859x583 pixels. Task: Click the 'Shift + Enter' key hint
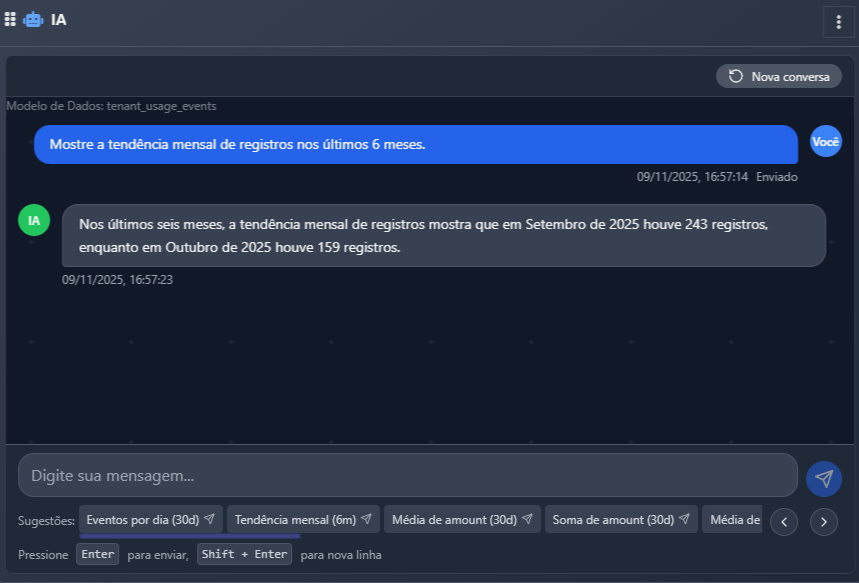point(244,554)
